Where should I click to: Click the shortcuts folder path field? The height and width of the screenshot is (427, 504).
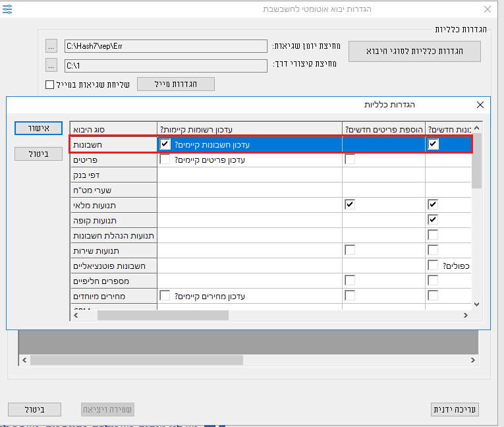(166, 66)
